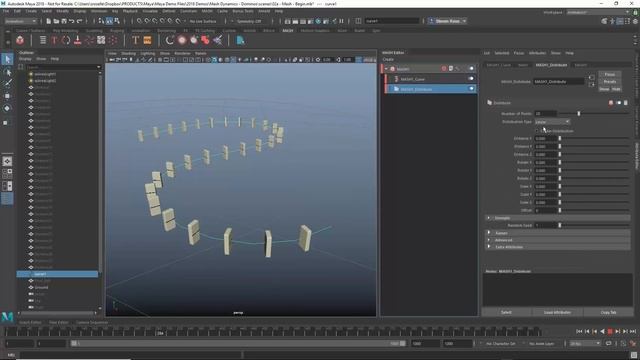
Task: Select the arrow Select tool in toolbox
Action: pyautogui.click(x=7, y=60)
